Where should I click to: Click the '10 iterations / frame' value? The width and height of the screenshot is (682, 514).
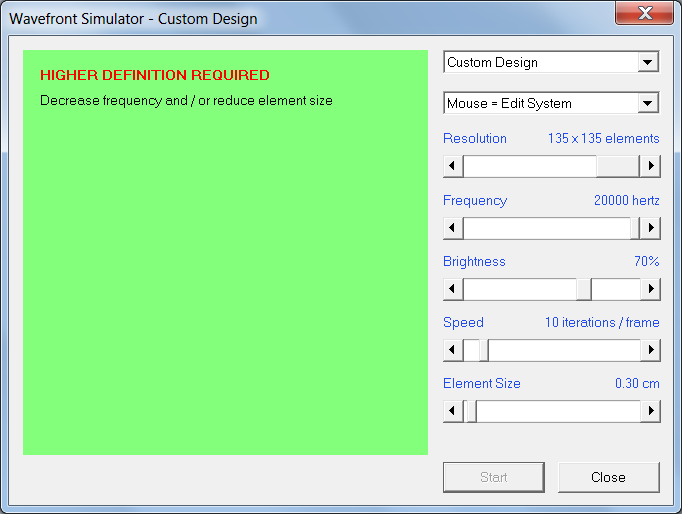click(x=602, y=322)
